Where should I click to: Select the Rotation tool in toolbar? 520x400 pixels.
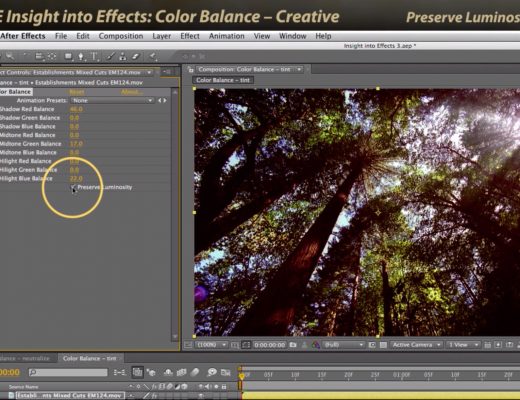(26, 56)
